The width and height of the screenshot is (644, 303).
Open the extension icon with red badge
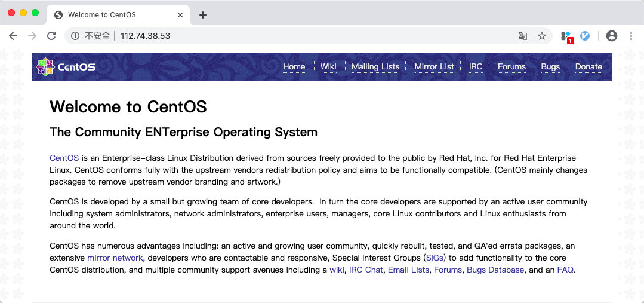[567, 37]
